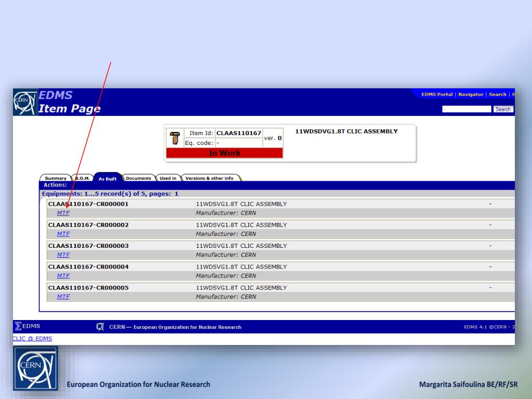Click the large CERN logo at slide bottom
532x399 pixels.
point(36,368)
